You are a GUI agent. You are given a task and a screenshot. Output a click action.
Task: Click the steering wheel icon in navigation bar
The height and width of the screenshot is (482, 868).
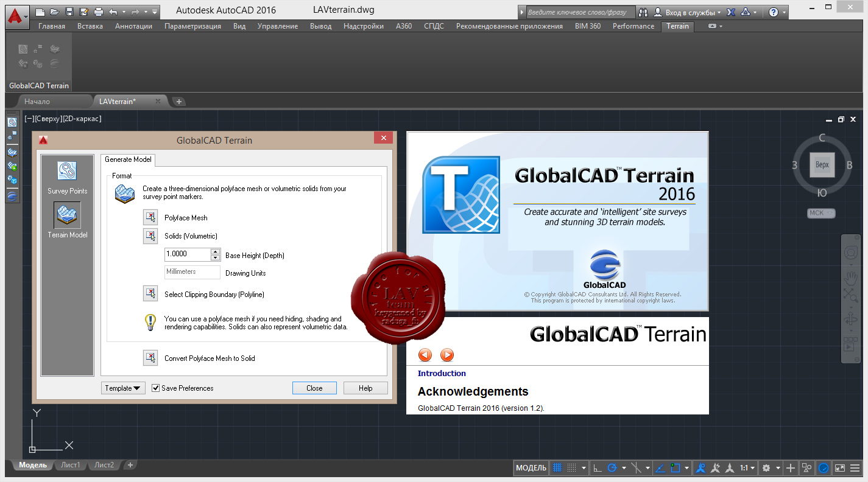(x=852, y=253)
